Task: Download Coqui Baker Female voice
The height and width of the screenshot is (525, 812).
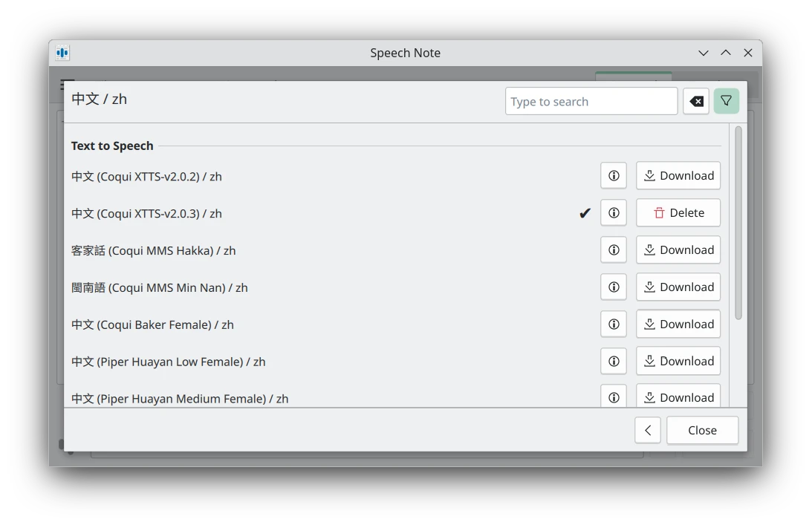Action: pos(678,325)
